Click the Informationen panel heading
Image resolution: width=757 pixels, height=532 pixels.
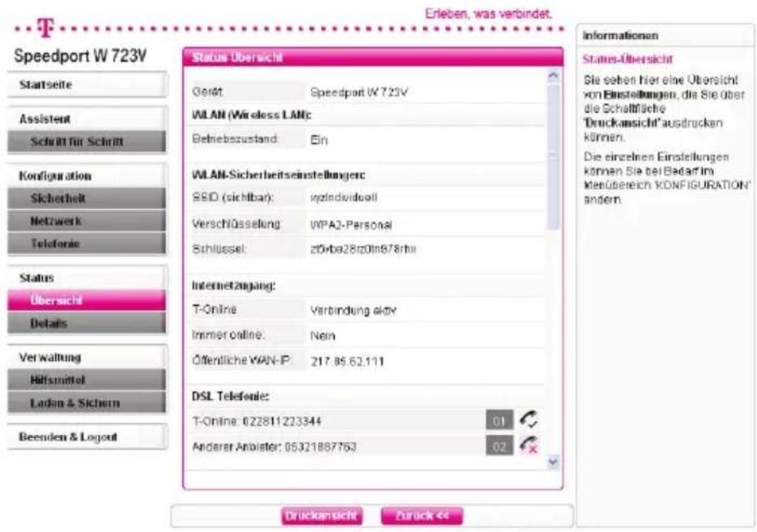click(x=620, y=36)
